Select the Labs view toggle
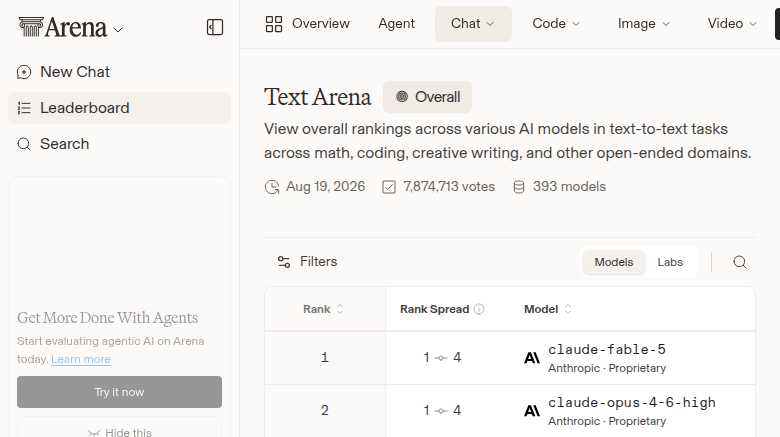Image resolution: width=780 pixels, height=437 pixels. pos(670,262)
